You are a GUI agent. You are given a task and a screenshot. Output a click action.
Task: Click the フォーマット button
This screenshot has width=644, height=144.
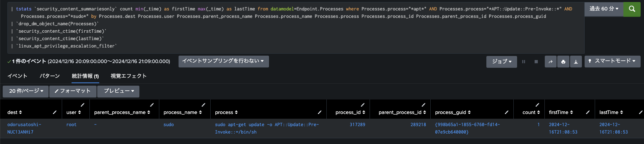[x=73, y=91]
